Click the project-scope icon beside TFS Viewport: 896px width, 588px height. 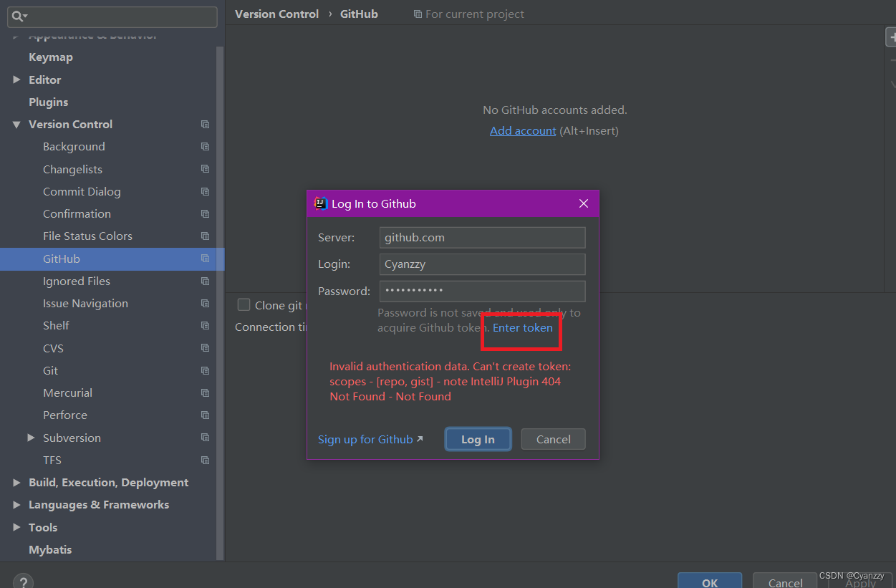tap(205, 460)
